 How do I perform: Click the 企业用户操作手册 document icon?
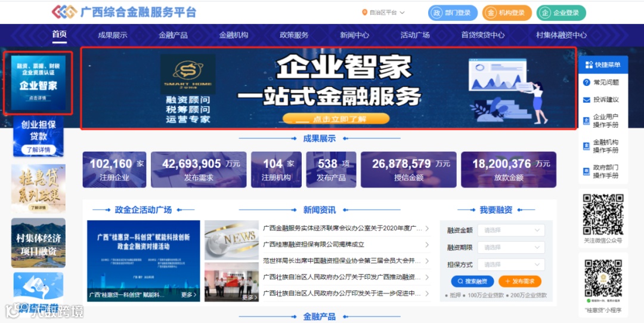click(587, 121)
